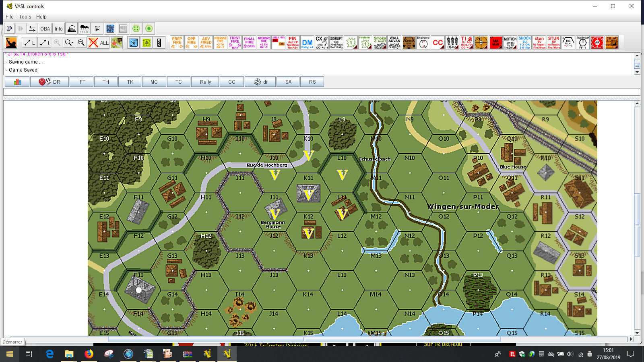Click the MC roll button
Screen dimensions: 644x362
tap(154, 82)
